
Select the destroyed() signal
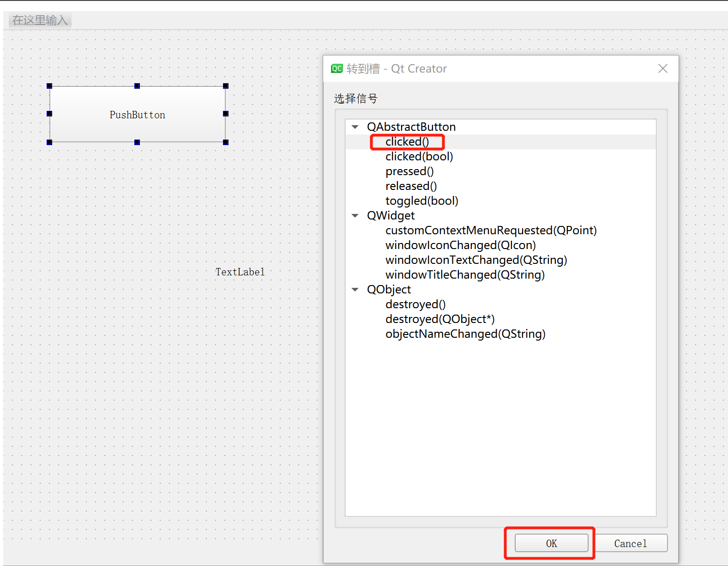tap(415, 304)
